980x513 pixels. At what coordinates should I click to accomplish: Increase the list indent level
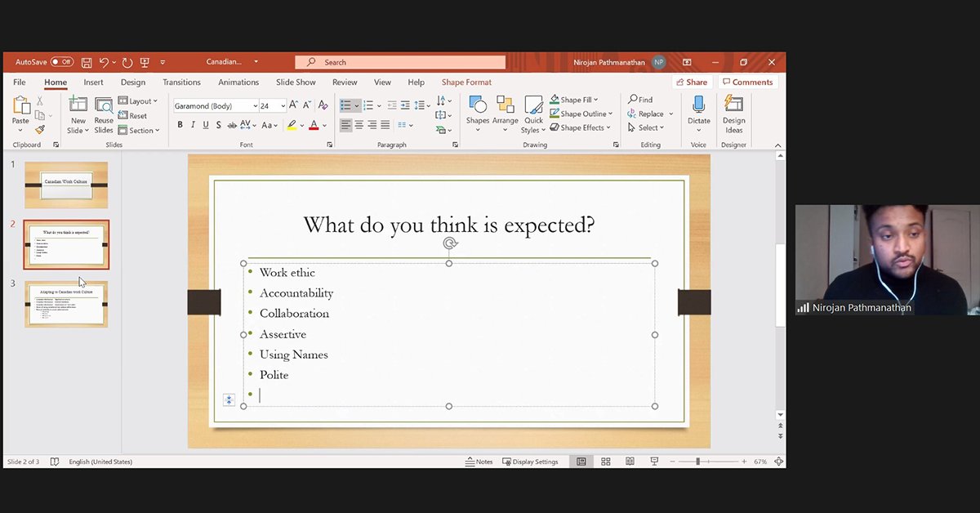[x=405, y=105]
